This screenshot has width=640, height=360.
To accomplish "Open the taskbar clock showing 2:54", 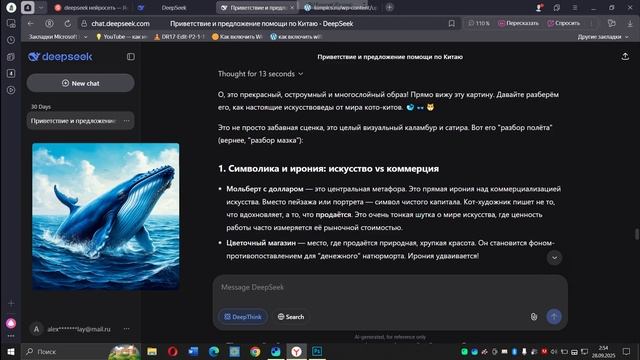I will tap(603, 351).
